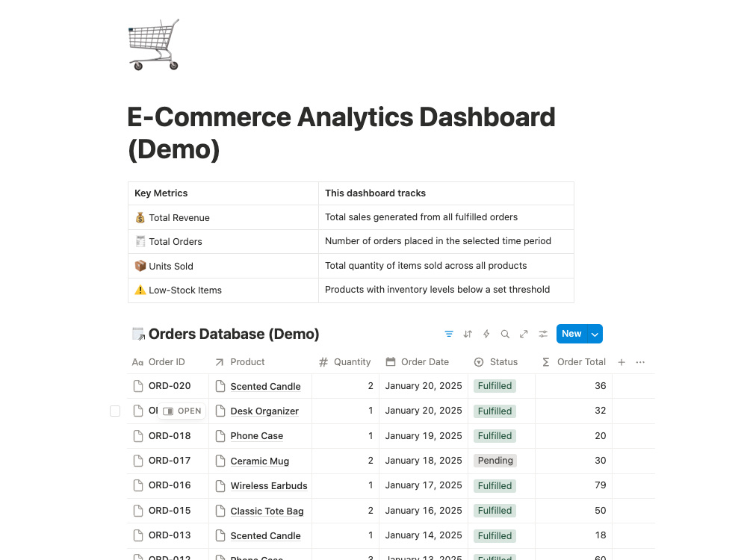Click the Fulfilled status tag in ORD-020
The width and height of the screenshot is (747, 560).
point(495,386)
